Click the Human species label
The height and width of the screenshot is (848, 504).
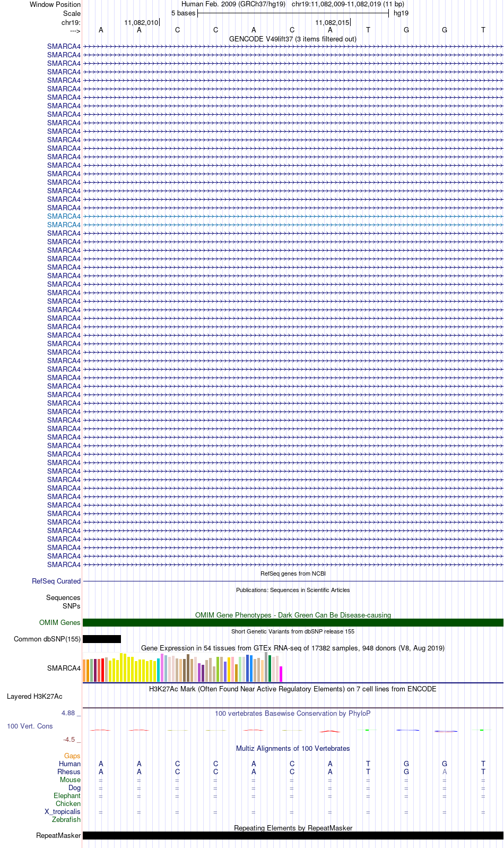[70, 764]
